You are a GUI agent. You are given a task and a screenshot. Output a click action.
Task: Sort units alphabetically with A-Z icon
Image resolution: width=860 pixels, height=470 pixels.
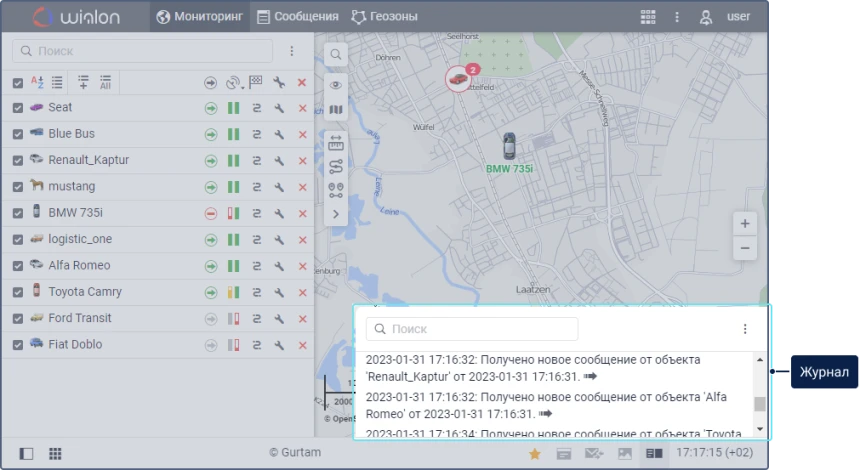tap(37, 82)
